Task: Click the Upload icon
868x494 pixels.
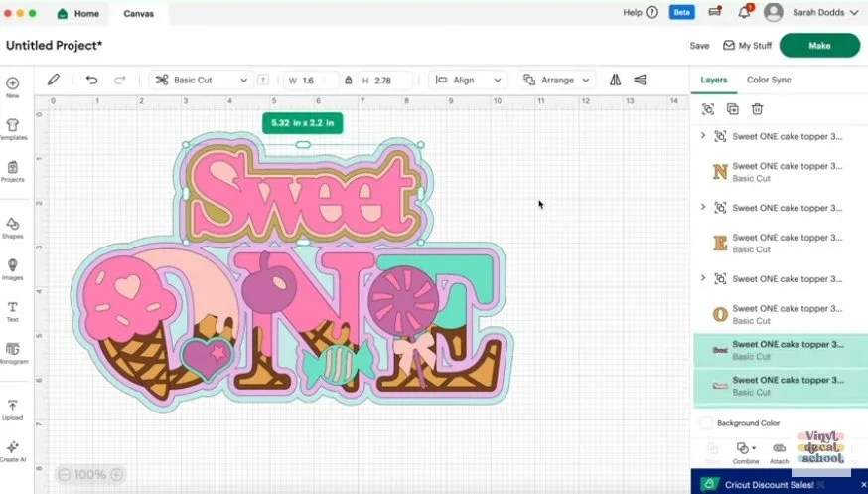Action: point(12,410)
